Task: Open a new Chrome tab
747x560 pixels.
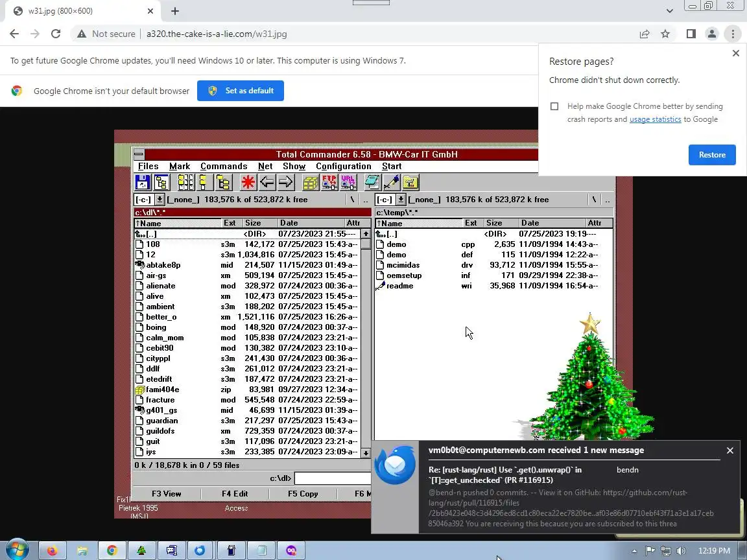Action: click(175, 11)
